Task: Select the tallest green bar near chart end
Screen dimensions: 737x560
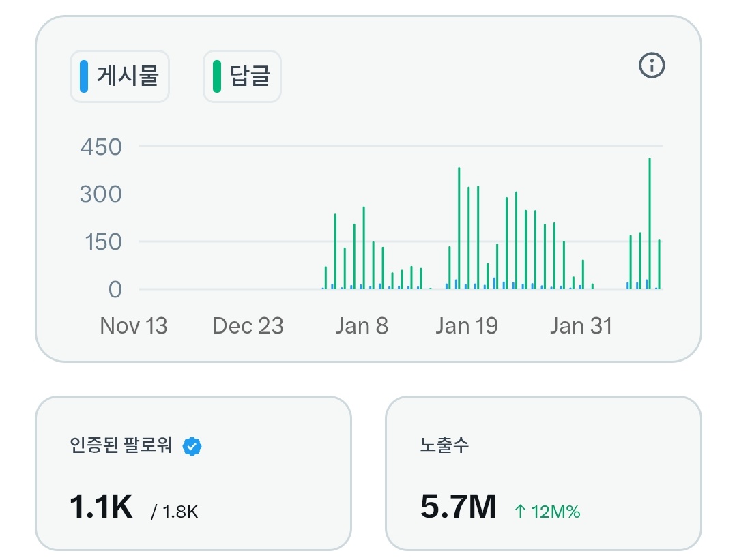Action: pyautogui.click(x=650, y=223)
